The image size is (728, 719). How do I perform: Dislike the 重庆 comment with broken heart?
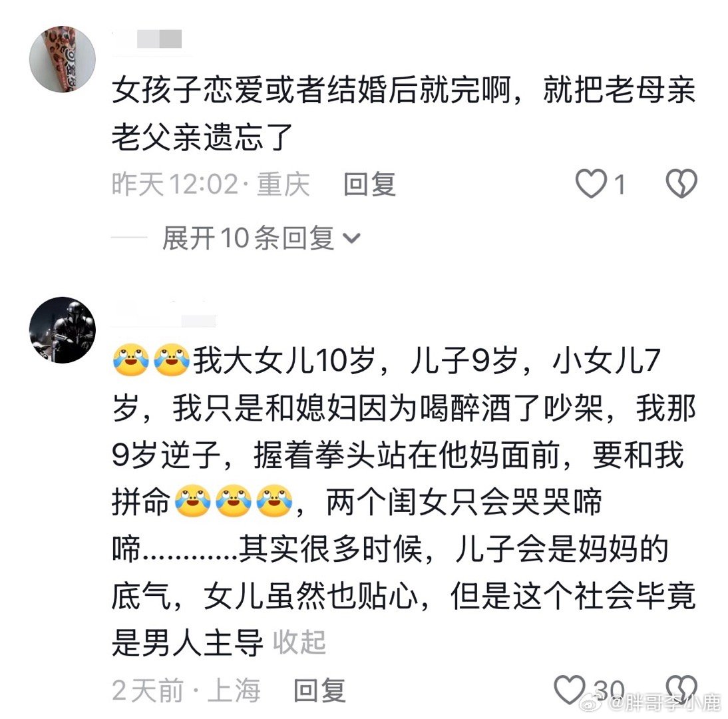(681, 183)
